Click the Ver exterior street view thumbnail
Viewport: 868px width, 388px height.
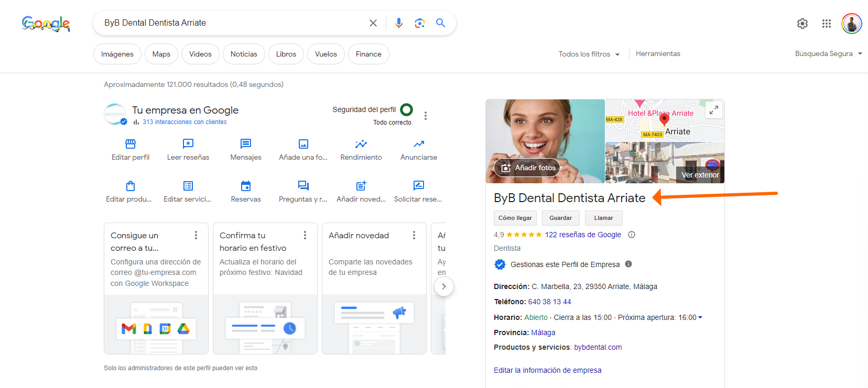665,163
